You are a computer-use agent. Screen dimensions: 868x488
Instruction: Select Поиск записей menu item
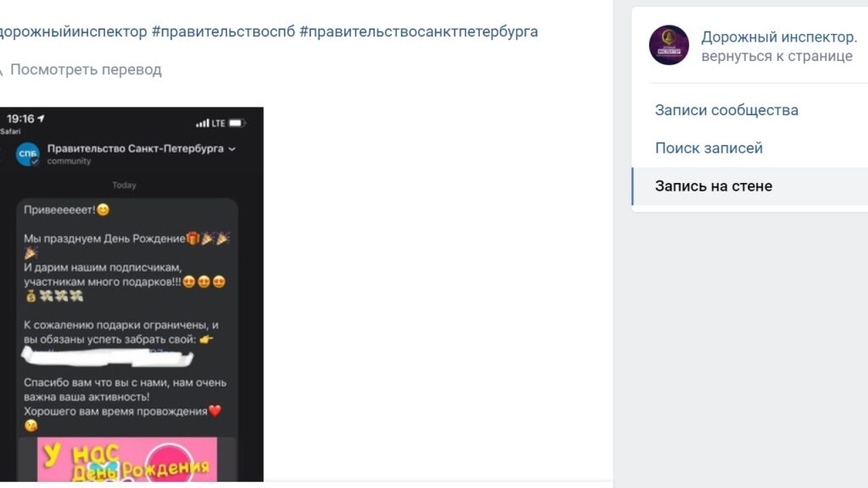pyautogui.click(x=709, y=148)
